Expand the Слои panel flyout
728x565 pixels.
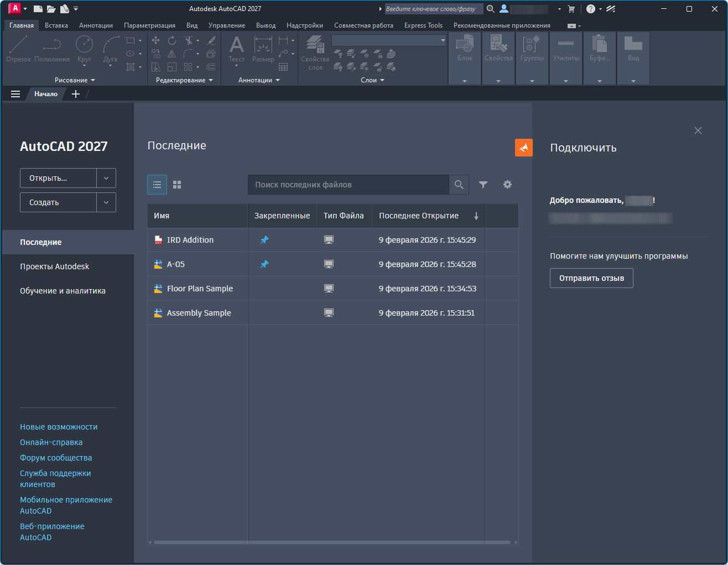coord(372,80)
